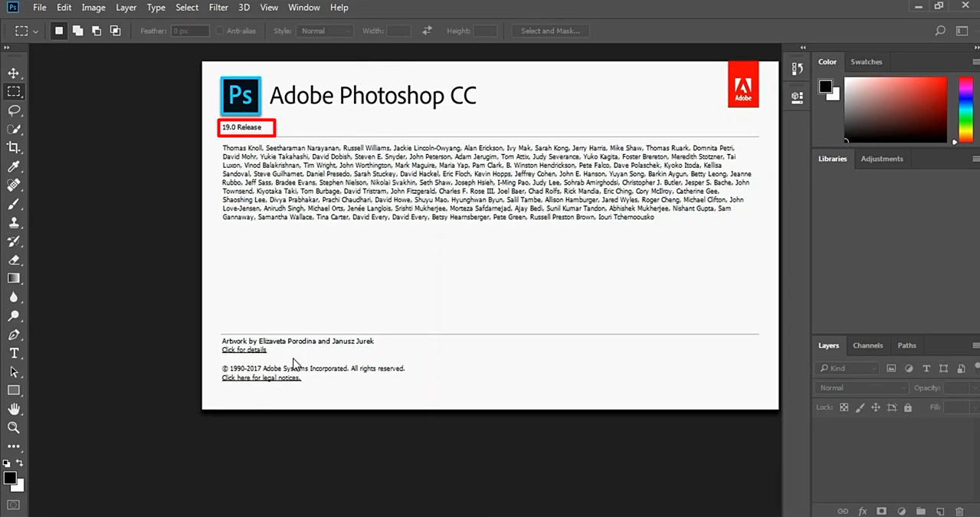Select the Spot Healing Brush tool
The width and height of the screenshot is (980, 517).
[14, 185]
